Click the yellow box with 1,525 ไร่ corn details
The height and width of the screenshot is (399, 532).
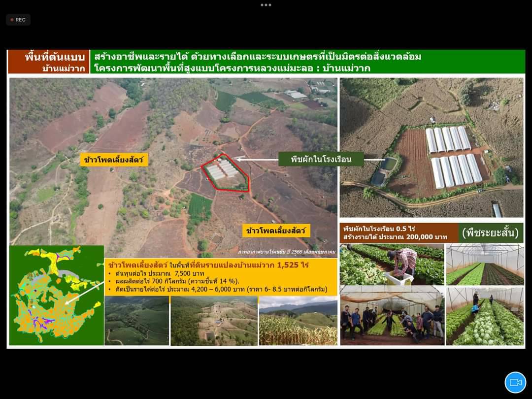[221, 276]
